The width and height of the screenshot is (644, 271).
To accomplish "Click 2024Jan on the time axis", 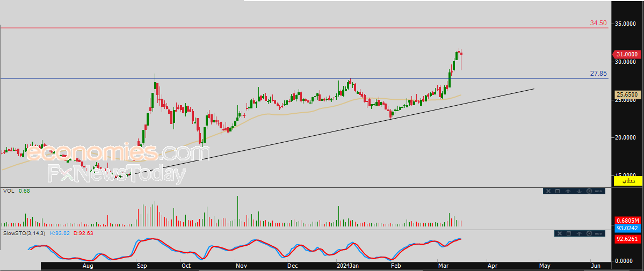I will click(x=346, y=266).
